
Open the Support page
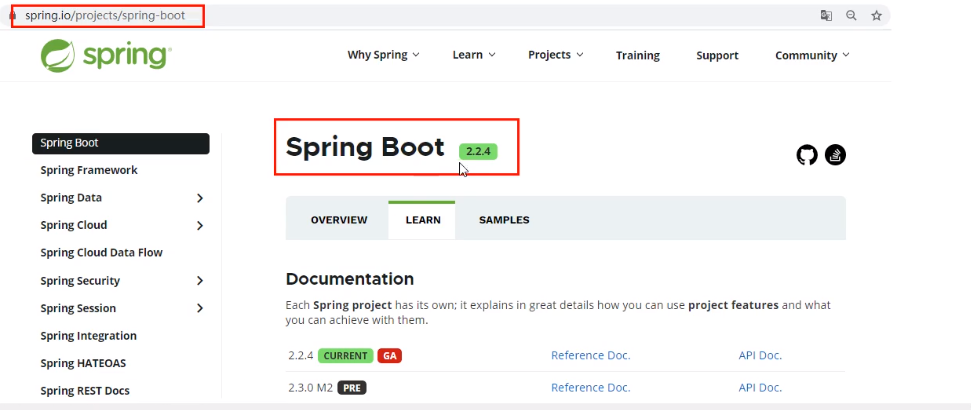[717, 55]
